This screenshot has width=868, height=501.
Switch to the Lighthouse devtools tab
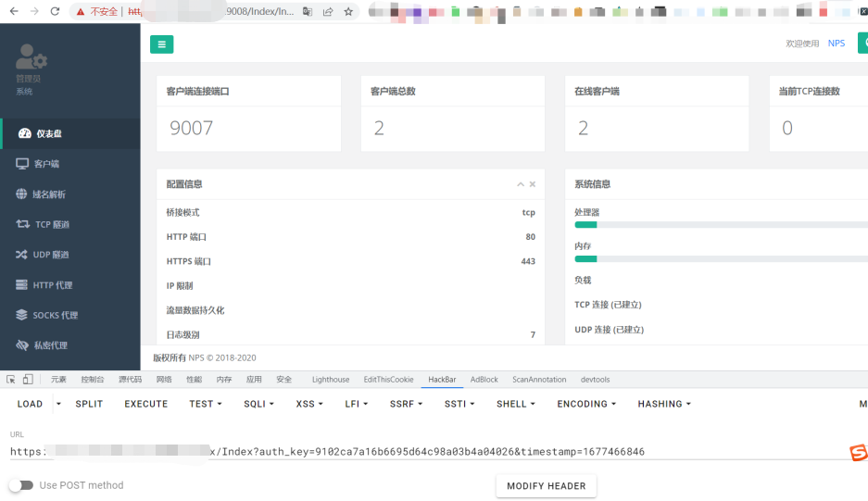point(331,380)
